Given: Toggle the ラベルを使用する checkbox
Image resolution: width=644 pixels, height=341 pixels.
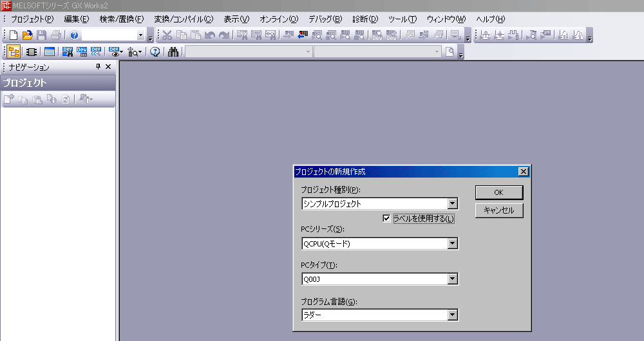Looking at the screenshot, I should (x=386, y=218).
